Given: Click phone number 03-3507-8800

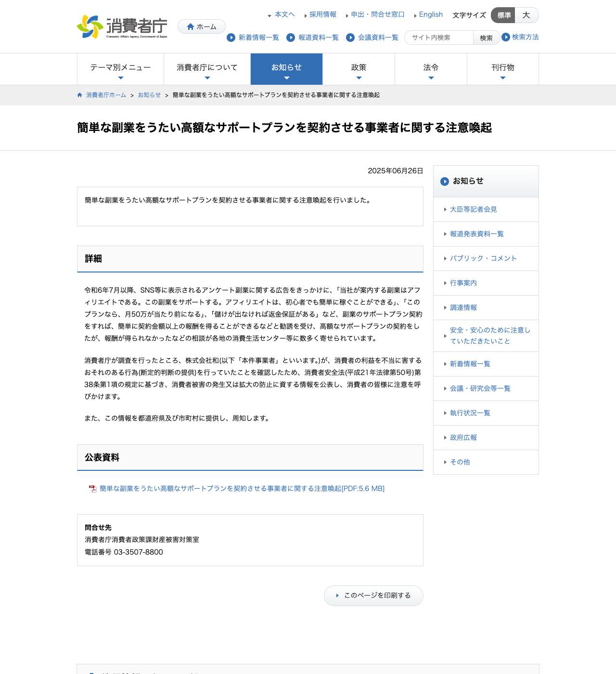Looking at the screenshot, I should 139,552.
